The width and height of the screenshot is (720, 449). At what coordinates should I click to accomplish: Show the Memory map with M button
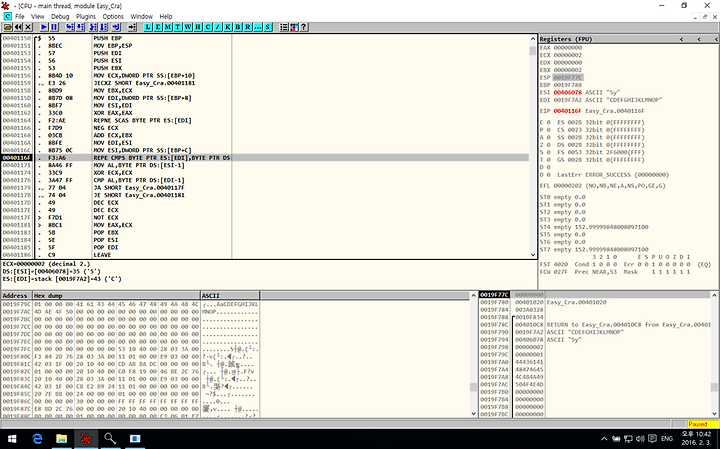point(168,27)
